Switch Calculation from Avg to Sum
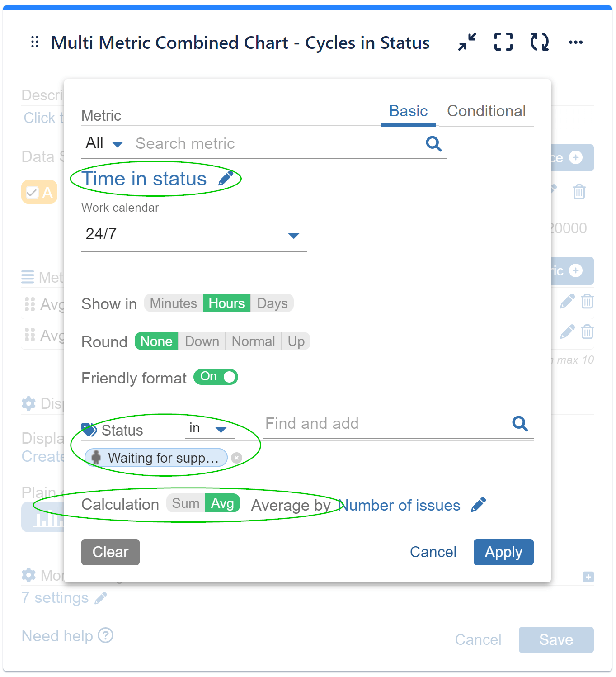Image resolution: width=616 pixels, height=677 pixels. (x=185, y=503)
